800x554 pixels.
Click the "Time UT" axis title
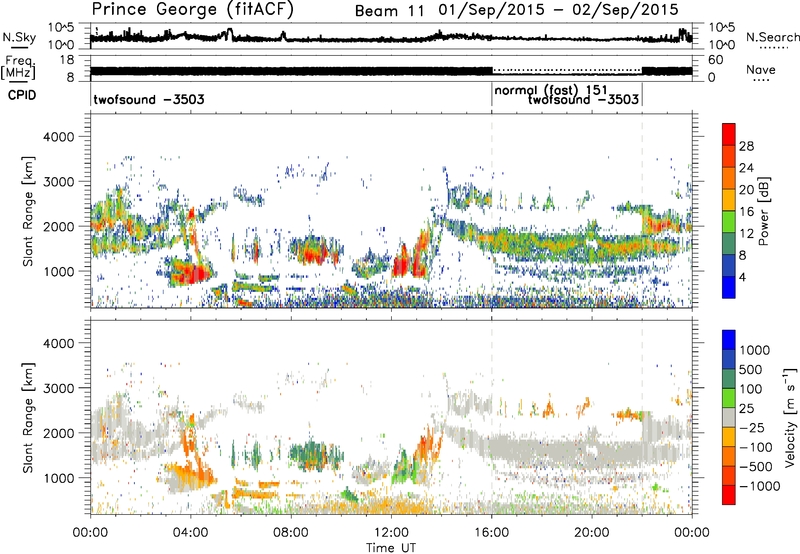tap(391, 548)
